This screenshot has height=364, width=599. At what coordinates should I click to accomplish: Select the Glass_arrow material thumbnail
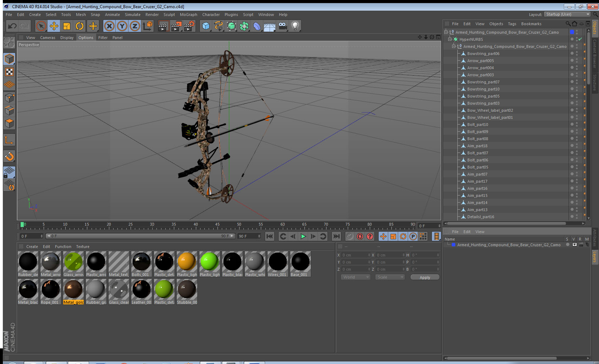(x=73, y=264)
